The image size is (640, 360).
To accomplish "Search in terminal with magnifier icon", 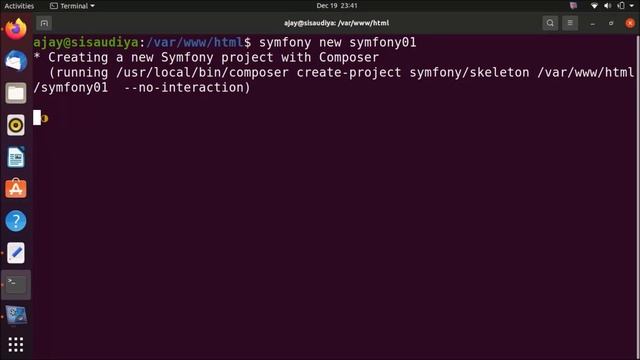I will coord(550,23).
